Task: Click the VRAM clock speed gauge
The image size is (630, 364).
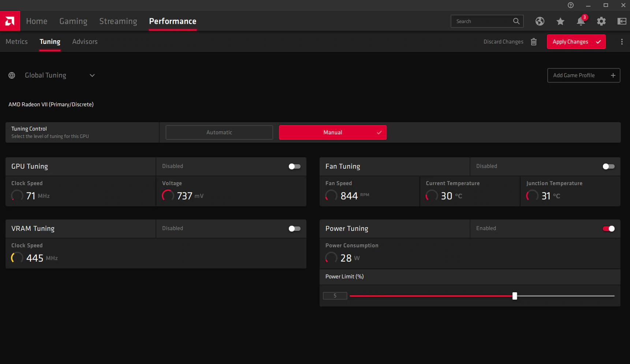Action: point(17,258)
